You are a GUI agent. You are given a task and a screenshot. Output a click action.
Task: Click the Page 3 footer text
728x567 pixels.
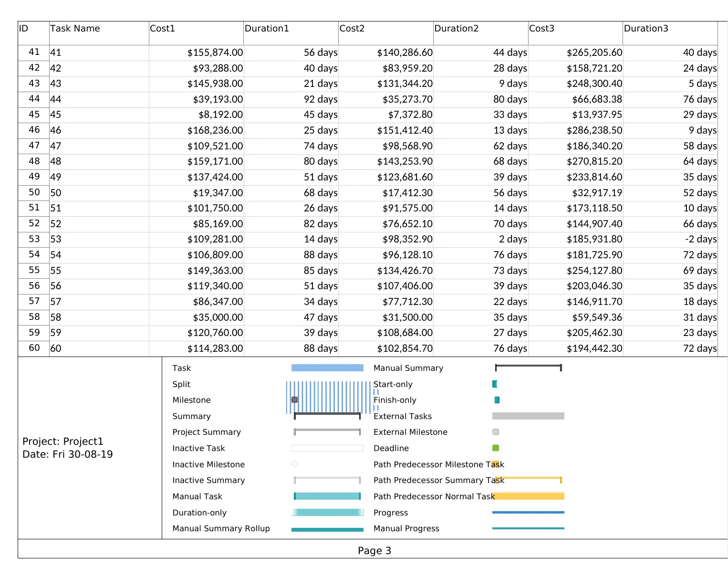tap(374, 551)
